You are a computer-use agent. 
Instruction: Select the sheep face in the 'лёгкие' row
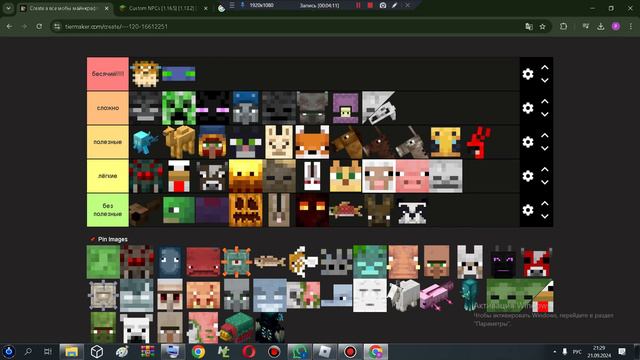(x=379, y=176)
